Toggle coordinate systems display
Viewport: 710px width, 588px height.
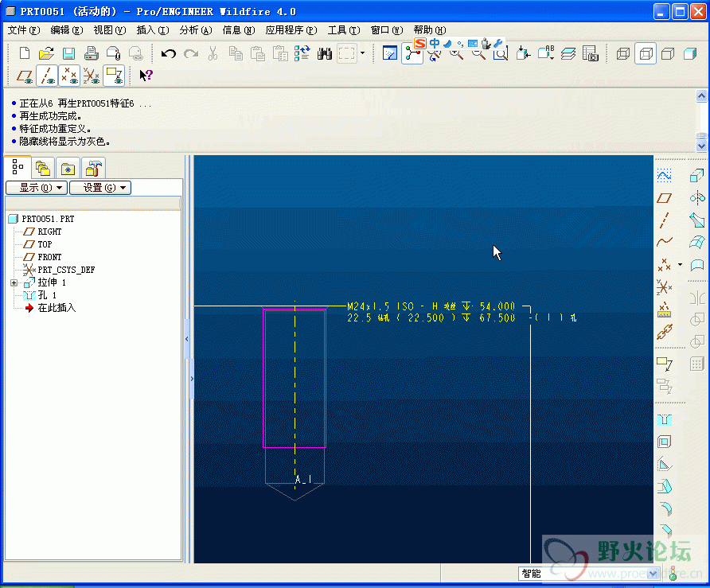[91, 76]
